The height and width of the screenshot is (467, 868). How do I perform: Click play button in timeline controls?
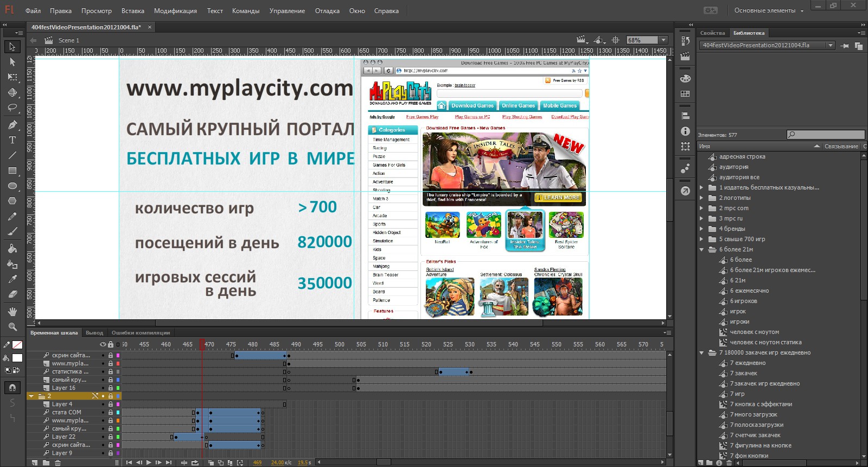click(149, 463)
